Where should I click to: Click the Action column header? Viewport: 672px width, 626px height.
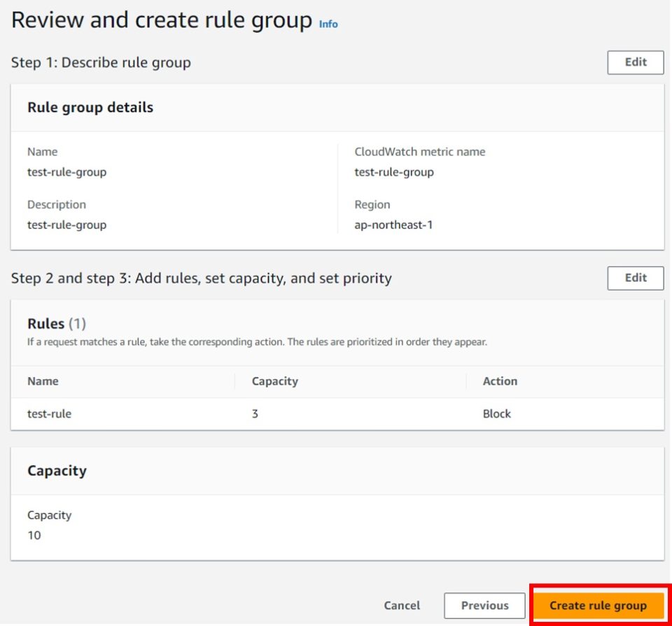500,381
